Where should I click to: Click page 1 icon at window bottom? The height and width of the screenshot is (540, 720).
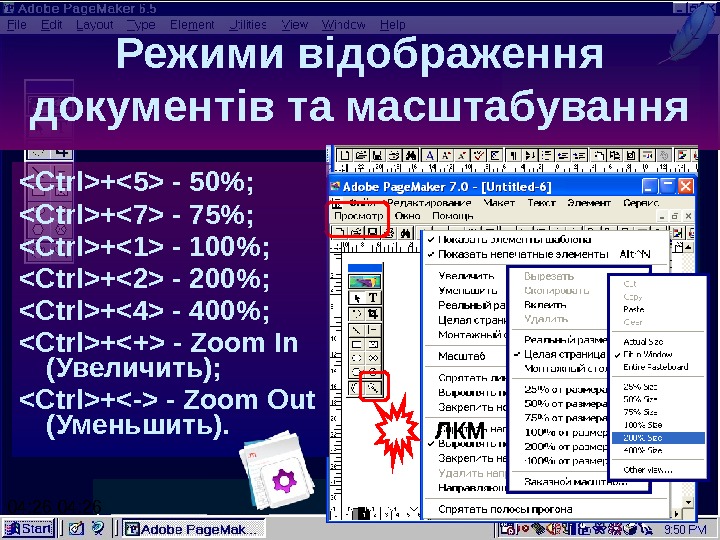[x=363, y=514]
